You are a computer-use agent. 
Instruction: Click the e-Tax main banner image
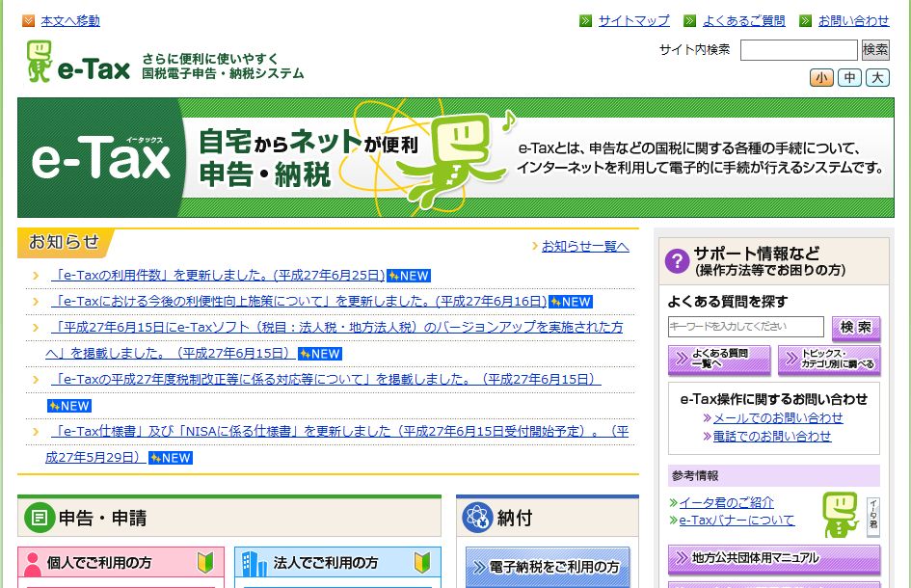[x=455, y=157]
